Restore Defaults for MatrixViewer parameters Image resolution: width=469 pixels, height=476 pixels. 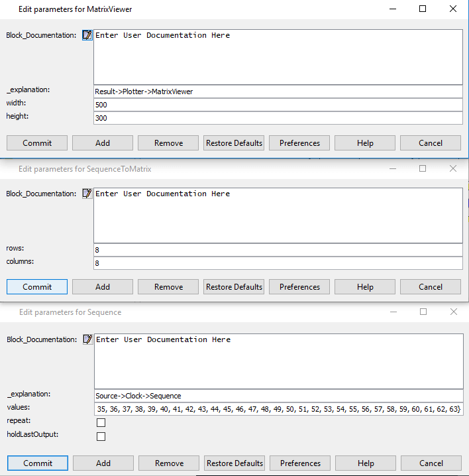click(x=234, y=143)
